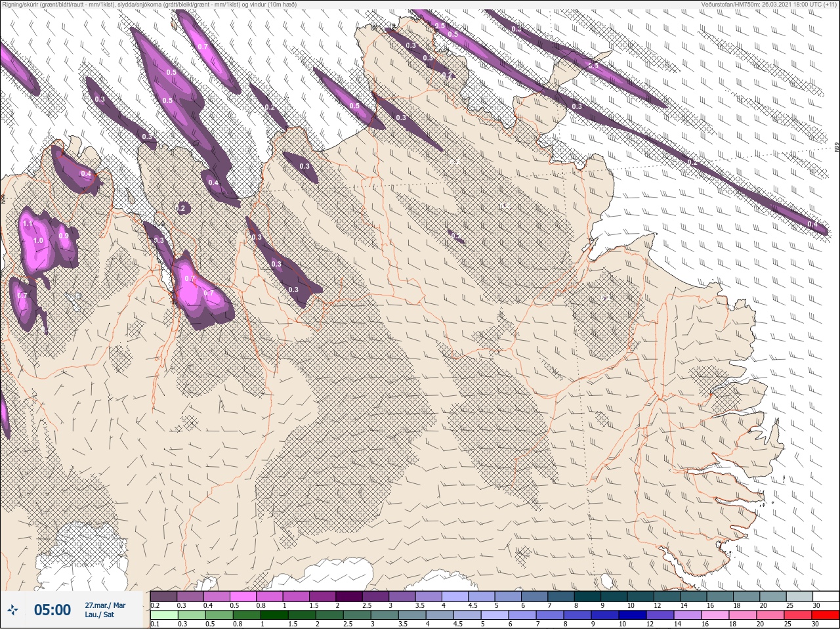Click the 0.9 precipitation value on the map
840x629 pixels.
pos(64,236)
